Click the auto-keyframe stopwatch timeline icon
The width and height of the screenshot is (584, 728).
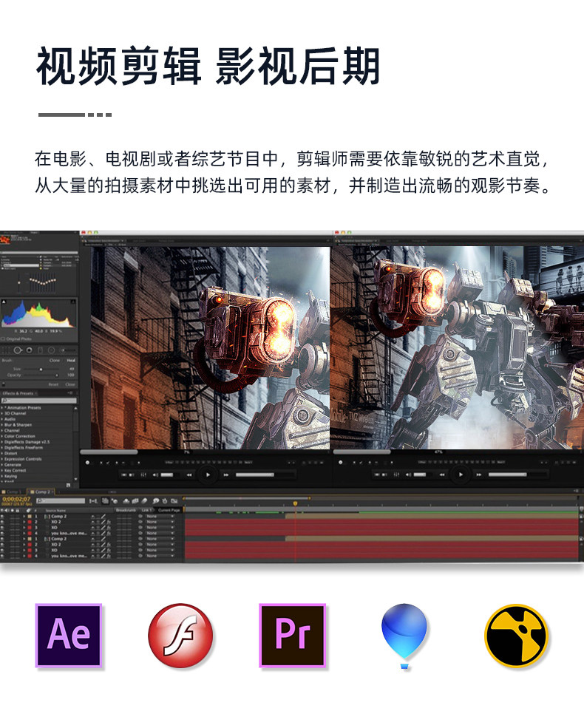click(165, 501)
